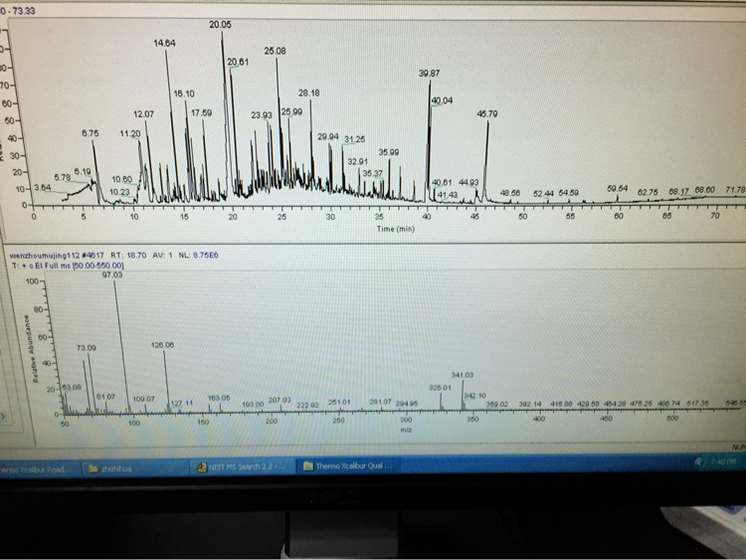Click the 325.01 ion label in mass spectrum
This screenshot has height=560, width=746.
pos(440,388)
